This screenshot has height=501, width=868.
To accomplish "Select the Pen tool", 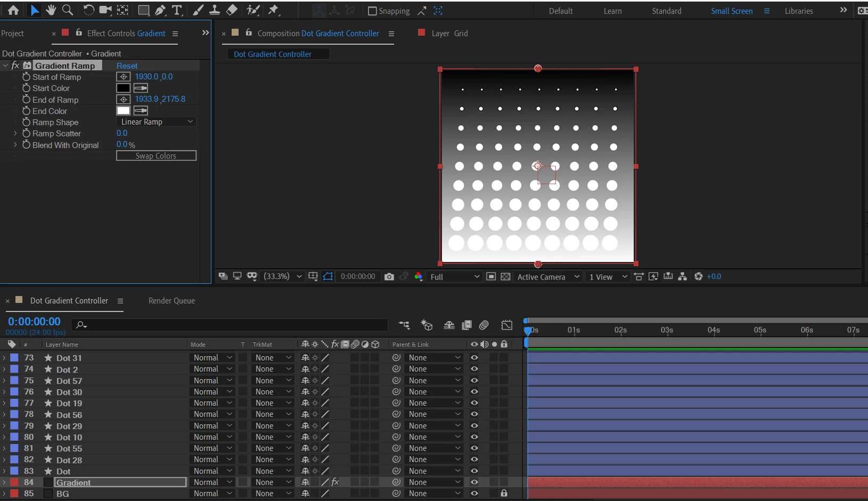I will click(160, 10).
